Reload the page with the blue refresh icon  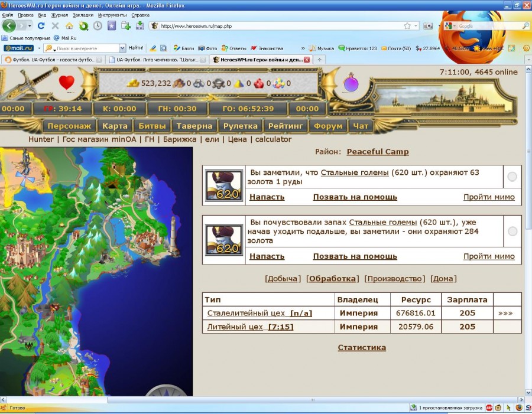coord(41,26)
